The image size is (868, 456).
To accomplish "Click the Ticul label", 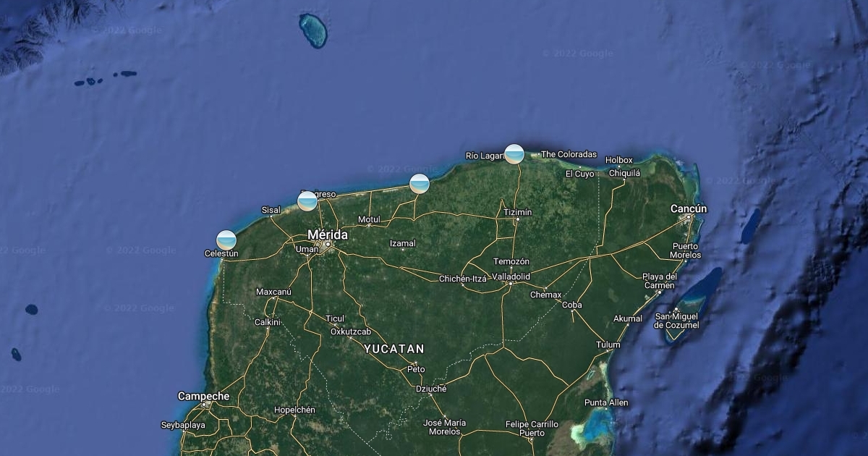I will [x=335, y=318].
